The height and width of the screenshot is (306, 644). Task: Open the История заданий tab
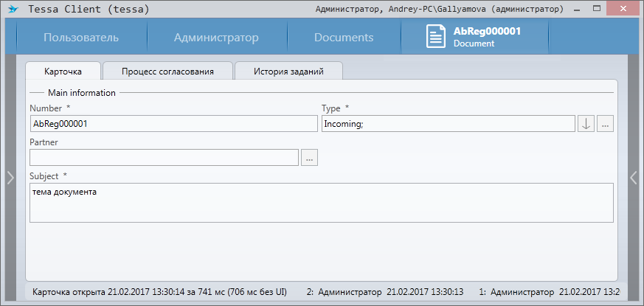point(288,72)
